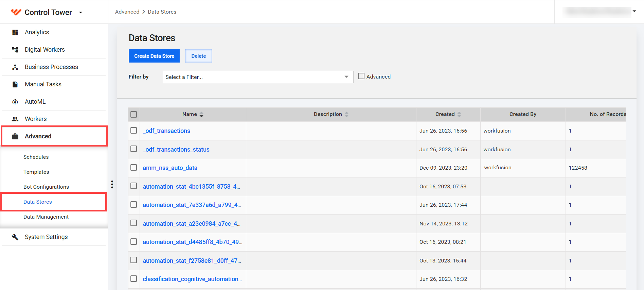Check the _odf_transactions_status row checkbox
Viewport: 644px width, 290px height.
(134, 149)
